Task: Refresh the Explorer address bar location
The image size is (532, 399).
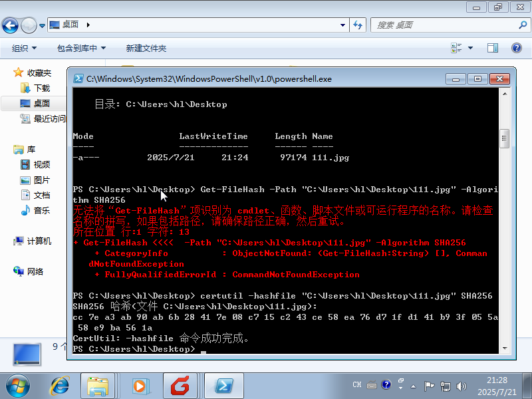Action: click(357, 25)
